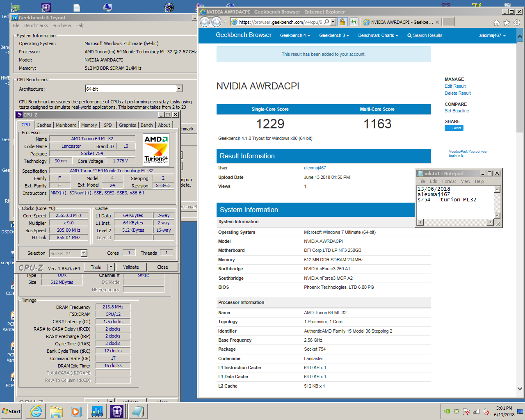The height and width of the screenshot is (420, 525).
Task: Open the Purchase menu in Geekbench 4 Tryout
Action: 62,25
